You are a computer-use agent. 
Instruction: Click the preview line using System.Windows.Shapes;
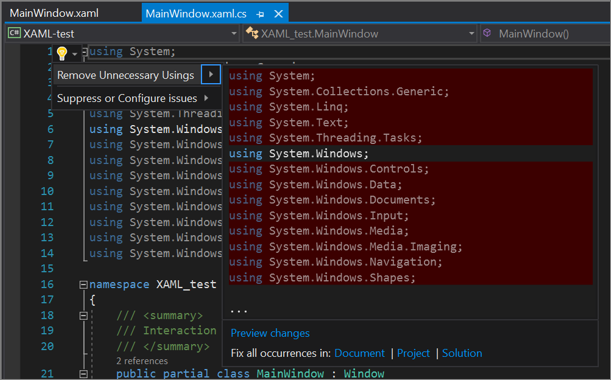pos(322,278)
